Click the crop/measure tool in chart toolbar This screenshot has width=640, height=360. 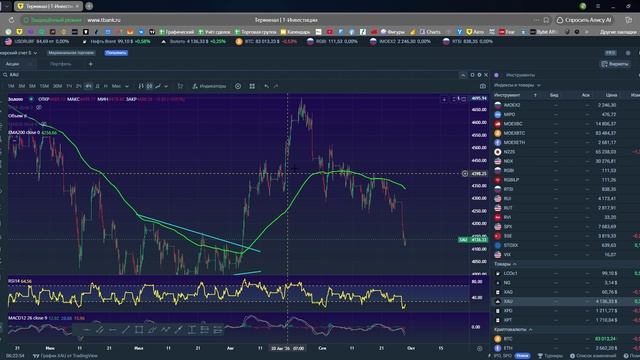click(x=180, y=86)
